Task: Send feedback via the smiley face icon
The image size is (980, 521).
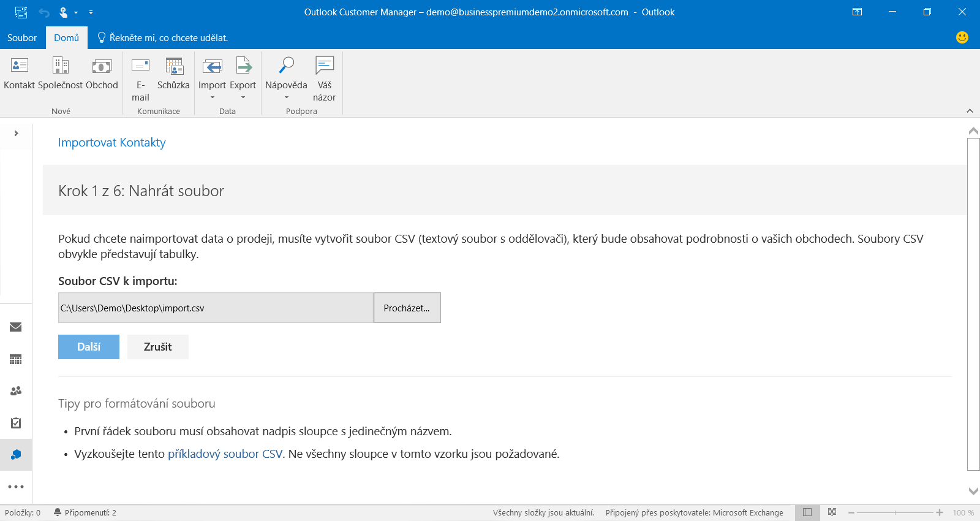Action: click(962, 37)
